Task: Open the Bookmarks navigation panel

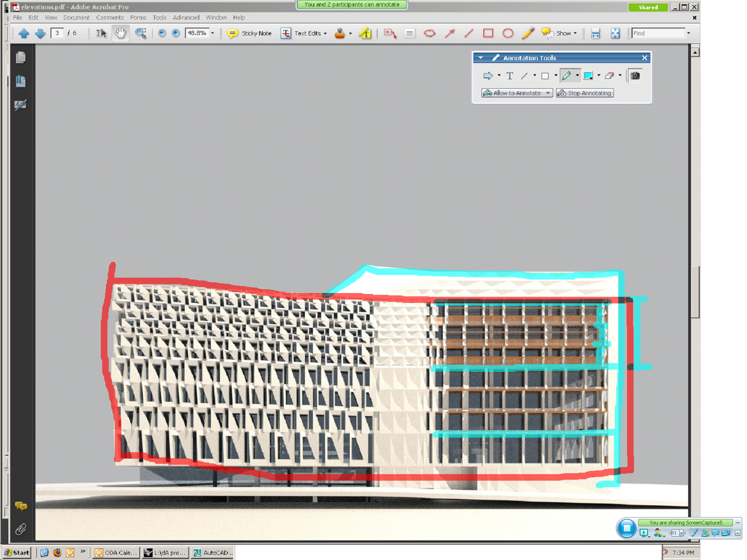Action: click(21, 81)
